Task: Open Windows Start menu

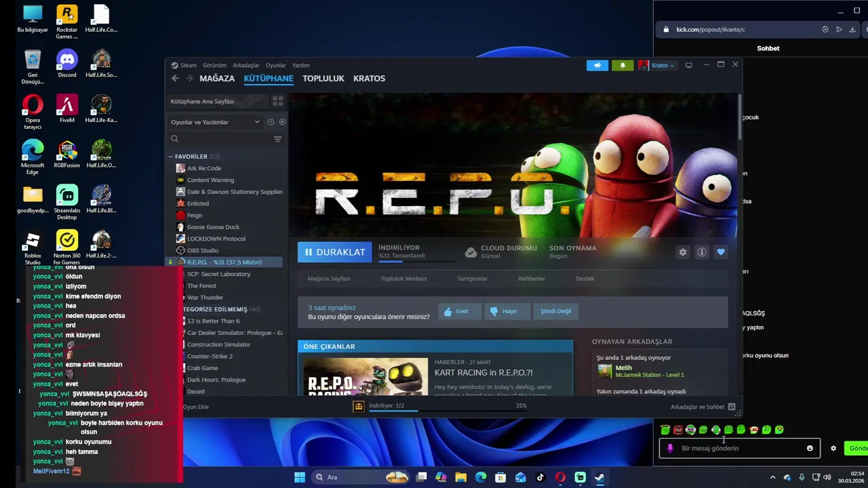Action: pos(300,477)
